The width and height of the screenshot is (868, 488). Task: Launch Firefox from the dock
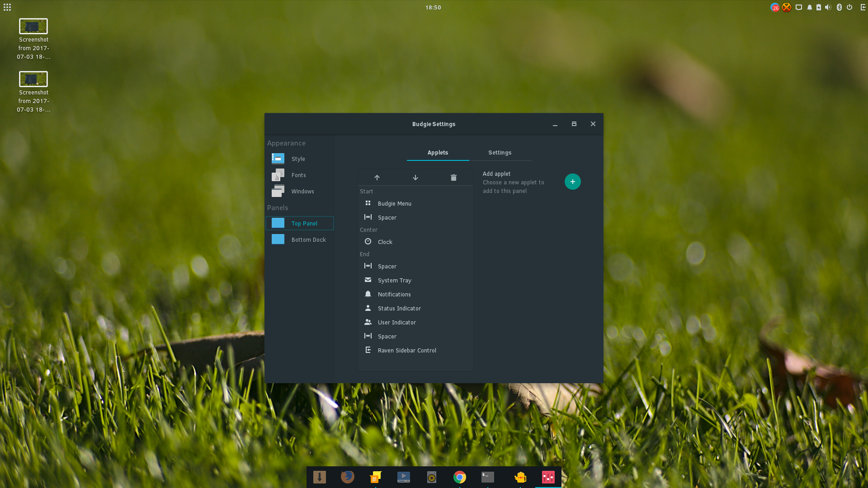coord(348,477)
